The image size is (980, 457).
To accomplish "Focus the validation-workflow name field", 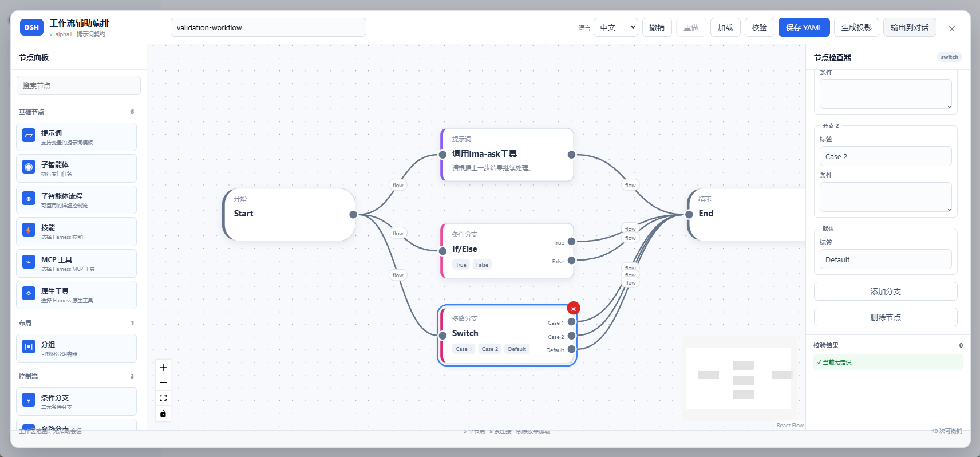I will pos(268,27).
